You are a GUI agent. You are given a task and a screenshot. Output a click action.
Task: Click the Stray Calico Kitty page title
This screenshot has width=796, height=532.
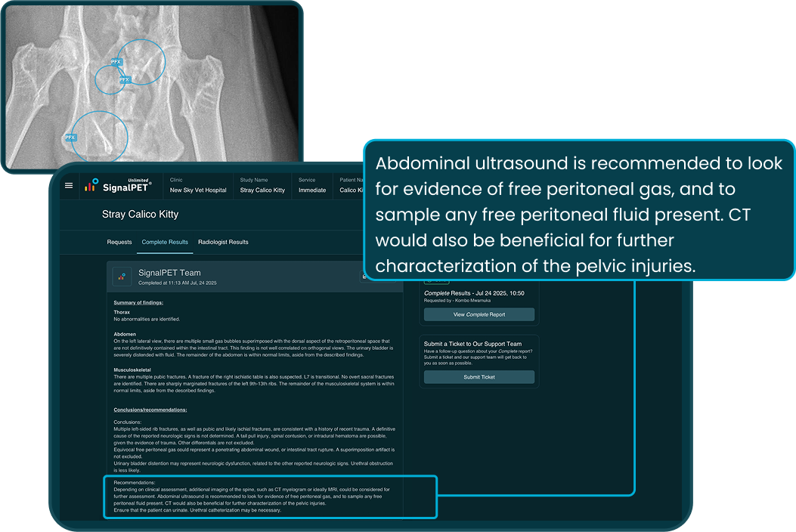click(x=140, y=214)
